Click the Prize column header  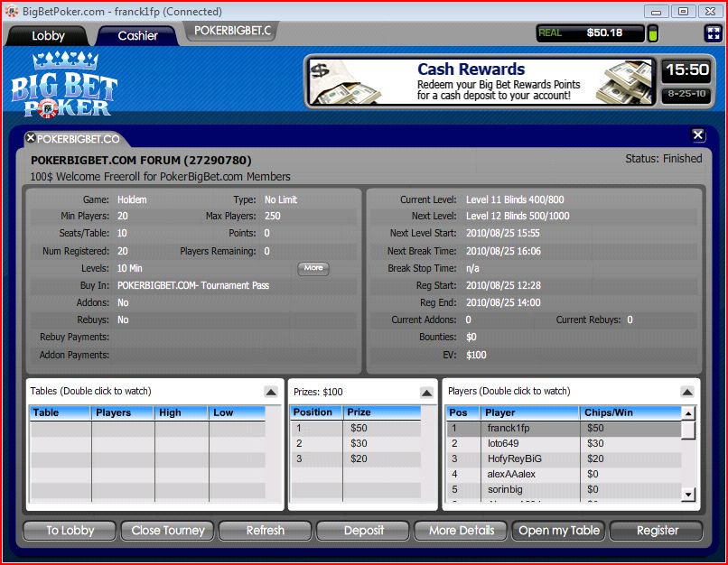coord(382,412)
